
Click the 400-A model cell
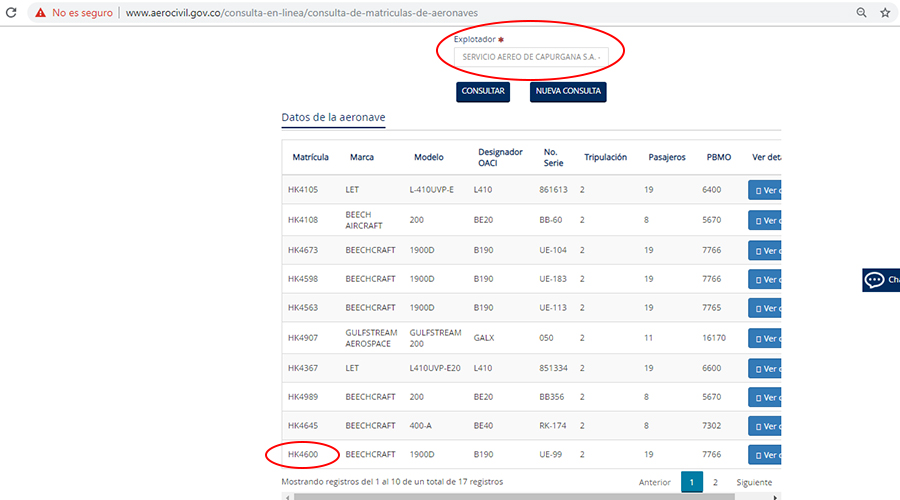pyautogui.click(x=420, y=425)
